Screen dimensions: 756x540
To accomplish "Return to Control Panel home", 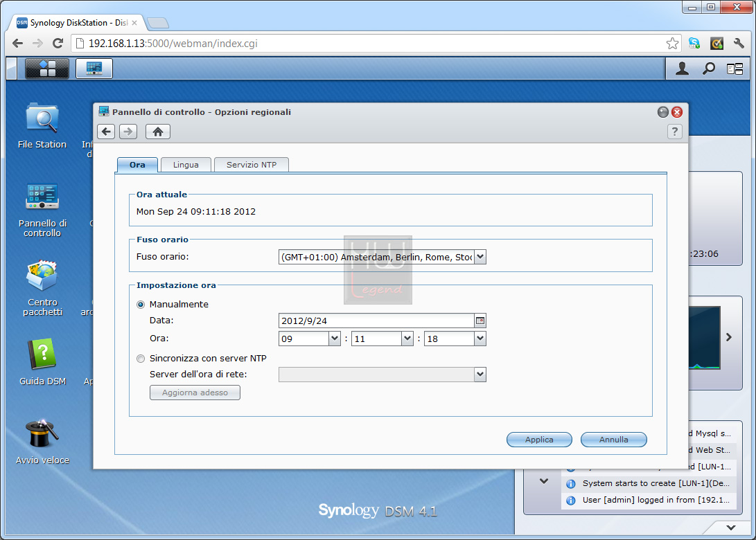I will coord(158,132).
